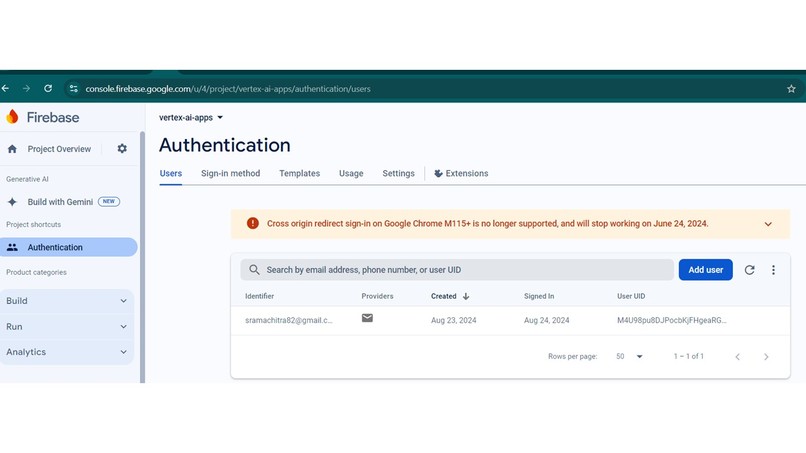This screenshot has width=806, height=453.
Task: Click the Authentication people icon in sidebar
Action: 12,247
